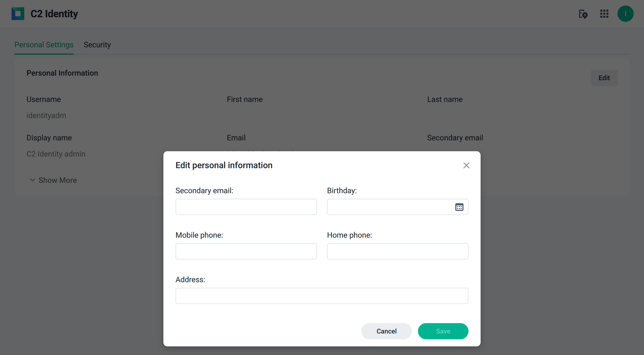Click the Show More label text
The width and height of the screenshot is (644, 355).
click(x=58, y=180)
